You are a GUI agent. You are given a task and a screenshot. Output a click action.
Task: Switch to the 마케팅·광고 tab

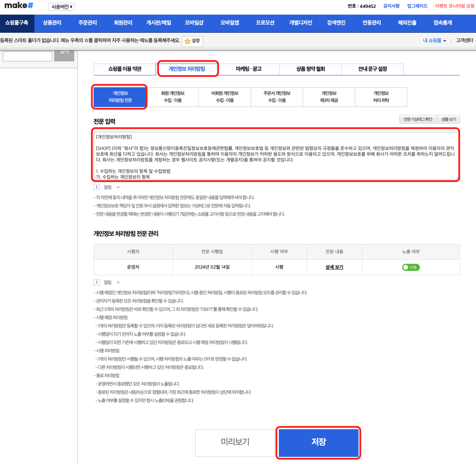(x=248, y=69)
